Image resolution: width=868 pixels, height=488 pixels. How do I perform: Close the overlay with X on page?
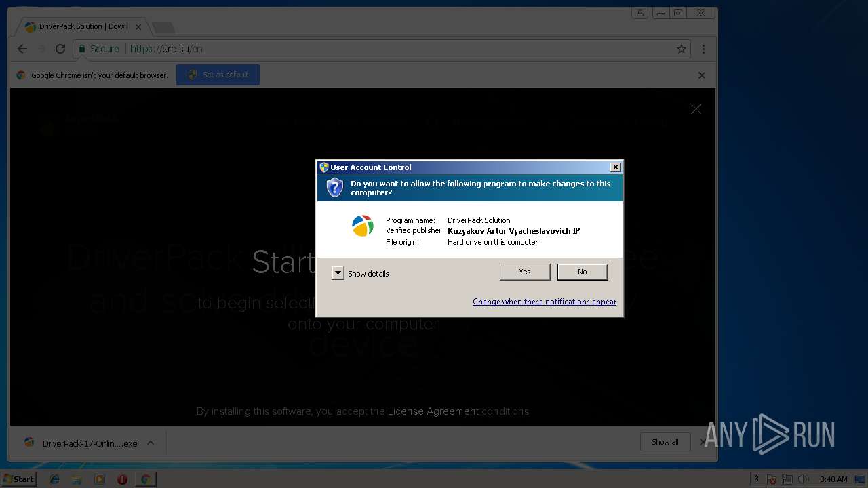click(x=696, y=109)
